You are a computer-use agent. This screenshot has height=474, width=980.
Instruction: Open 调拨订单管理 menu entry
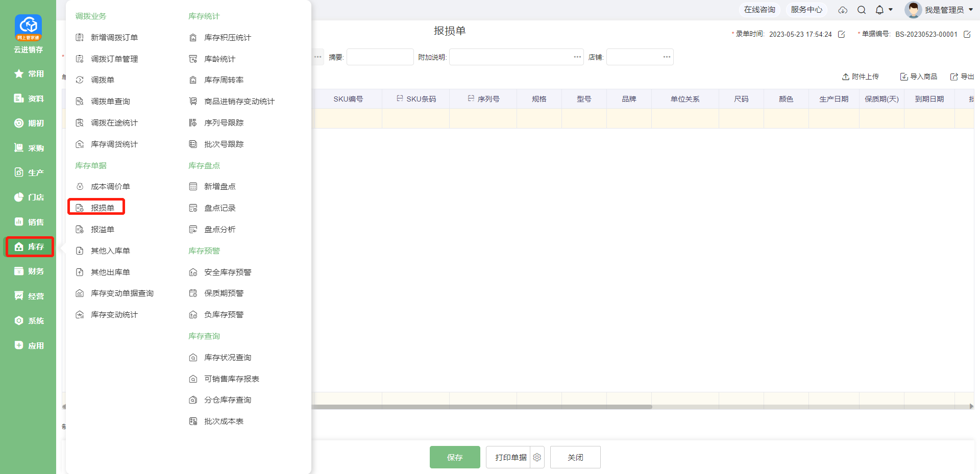point(107,59)
